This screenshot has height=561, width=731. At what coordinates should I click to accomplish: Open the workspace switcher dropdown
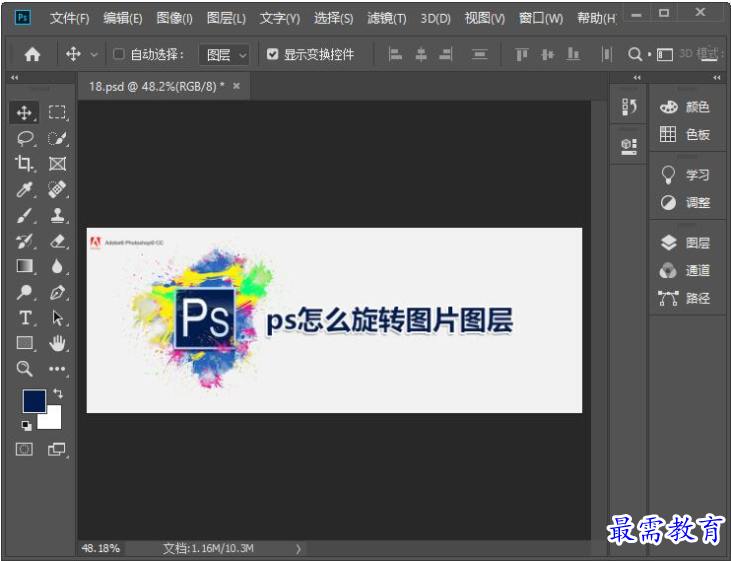click(664, 55)
